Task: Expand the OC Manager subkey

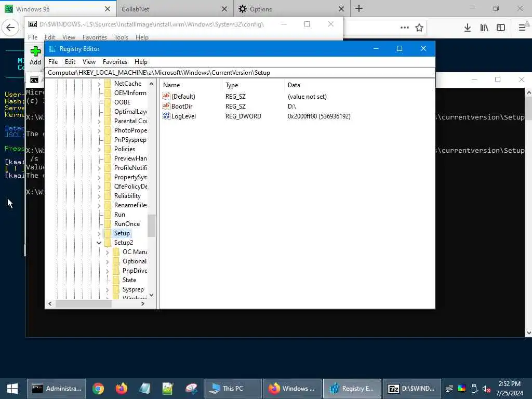Action: point(107,252)
